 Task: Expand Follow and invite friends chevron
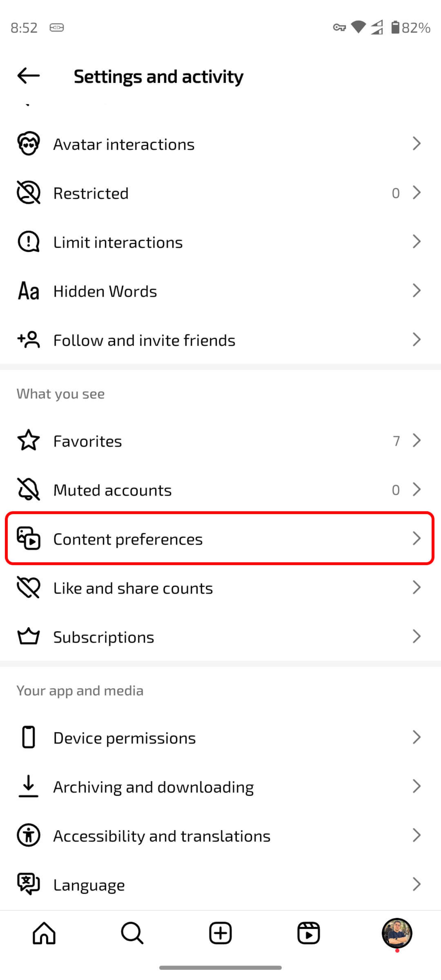point(417,340)
